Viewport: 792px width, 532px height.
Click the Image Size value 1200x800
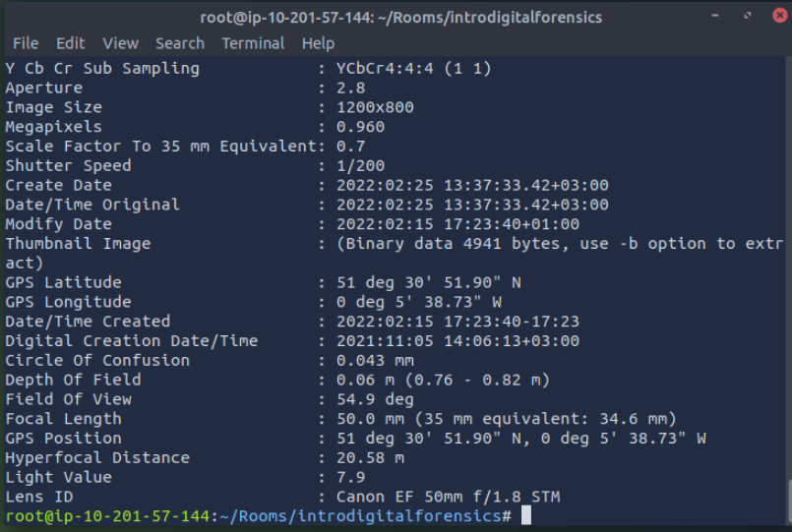click(x=375, y=107)
